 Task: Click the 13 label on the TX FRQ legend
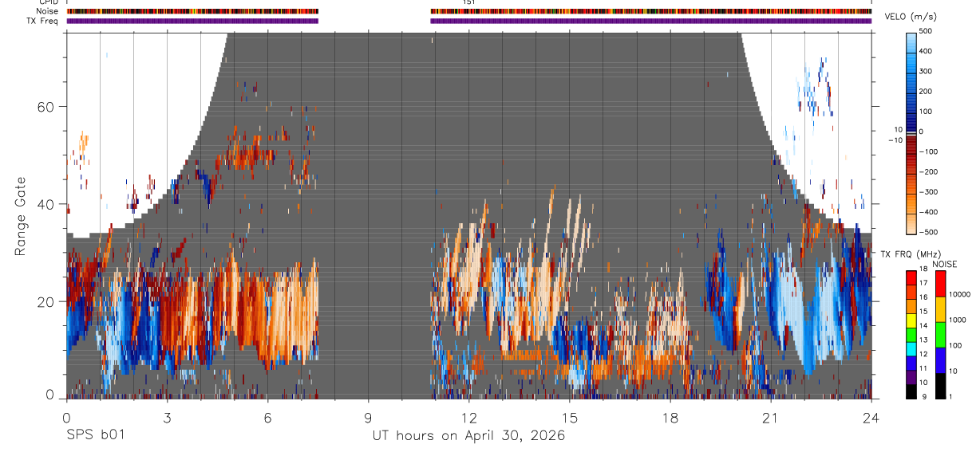925,340
